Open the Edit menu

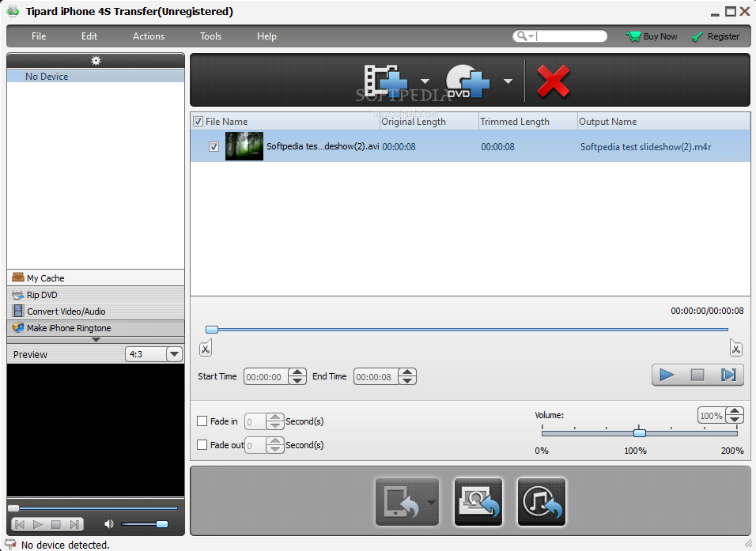coord(89,36)
